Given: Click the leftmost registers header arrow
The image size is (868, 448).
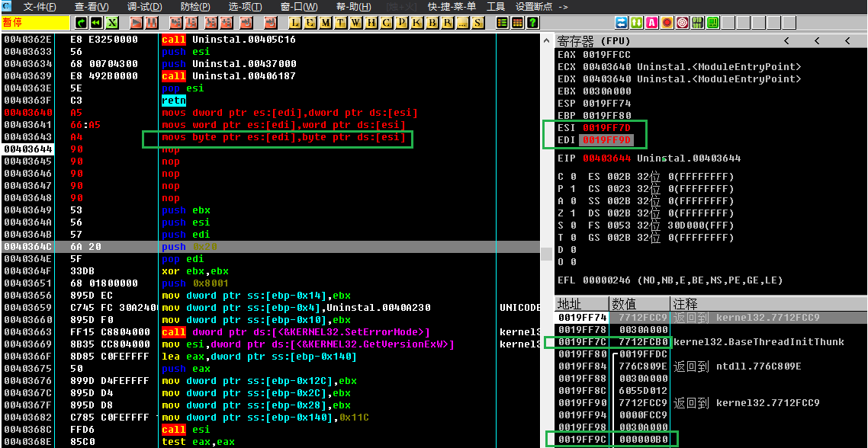Looking at the screenshot, I should [786, 40].
